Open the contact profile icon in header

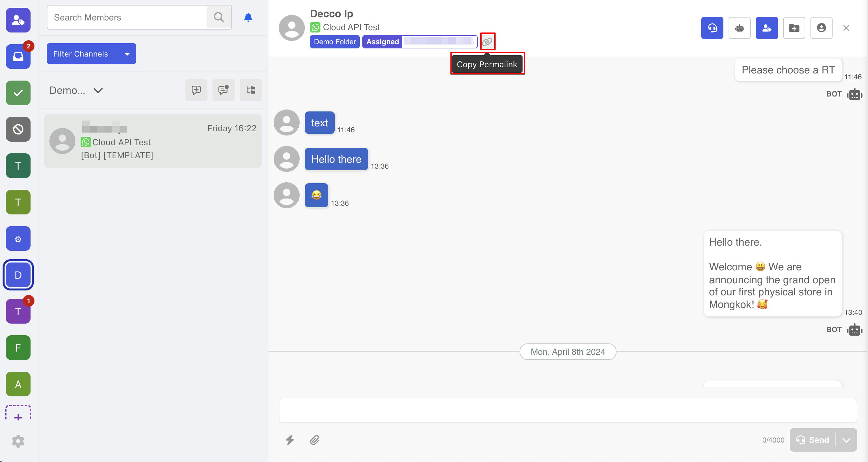[821, 28]
